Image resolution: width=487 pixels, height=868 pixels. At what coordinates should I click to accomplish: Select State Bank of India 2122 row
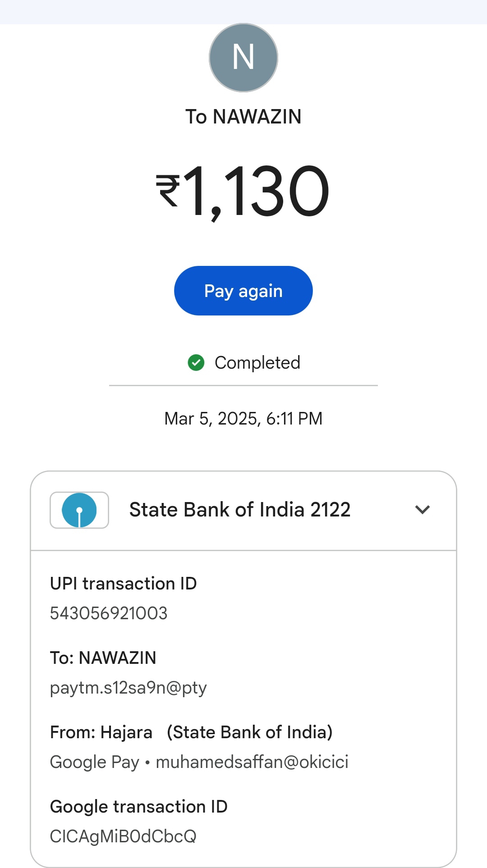click(240, 510)
